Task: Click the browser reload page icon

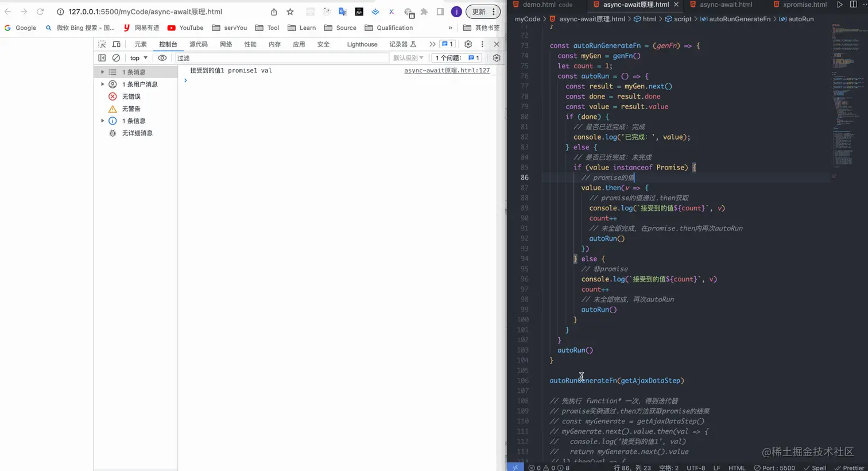Action: [x=40, y=11]
